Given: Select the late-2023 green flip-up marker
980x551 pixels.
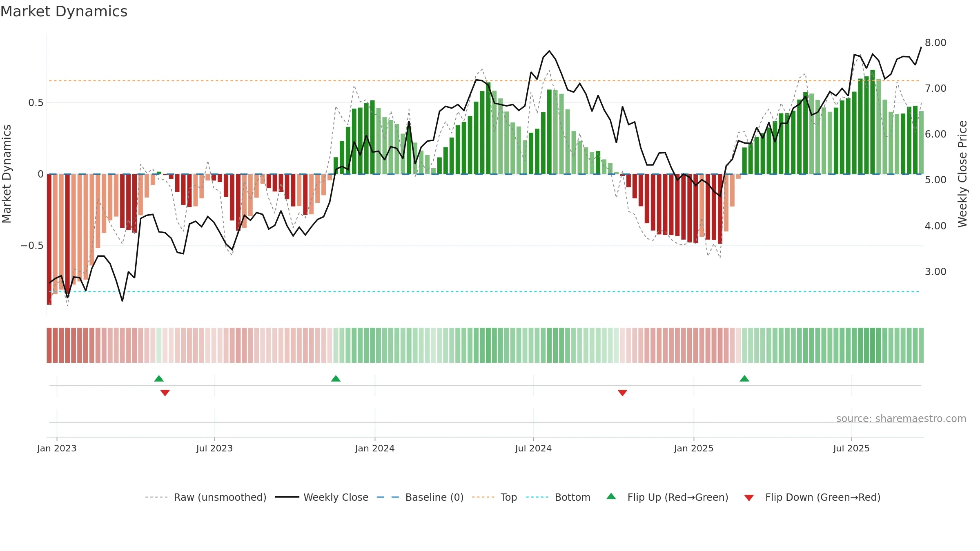Looking at the screenshot, I should pos(336,378).
